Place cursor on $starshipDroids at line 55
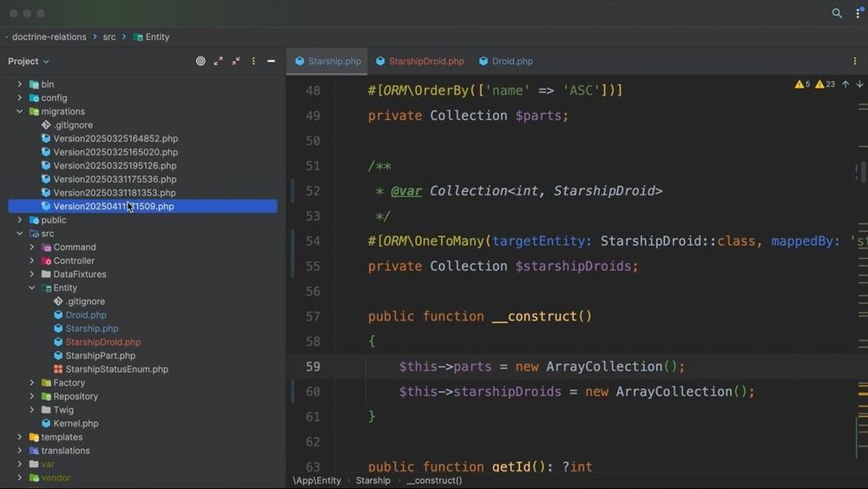The image size is (868, 489). point(573,267)
